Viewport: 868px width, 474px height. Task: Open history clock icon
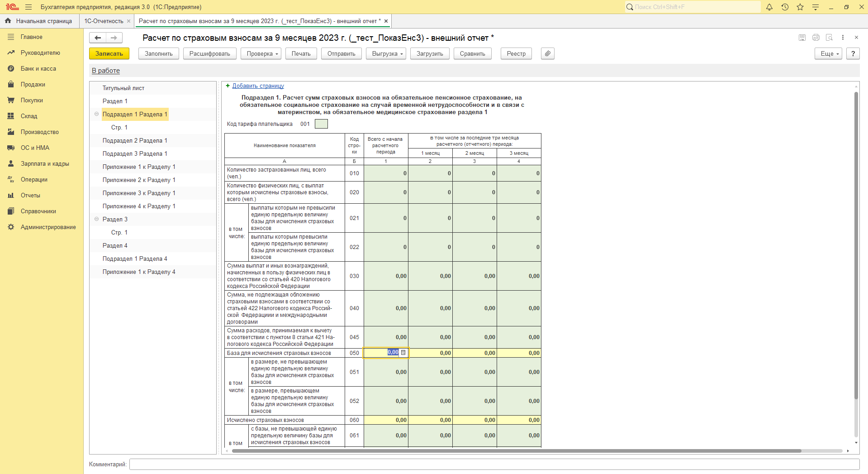click(x=785, y=7)
